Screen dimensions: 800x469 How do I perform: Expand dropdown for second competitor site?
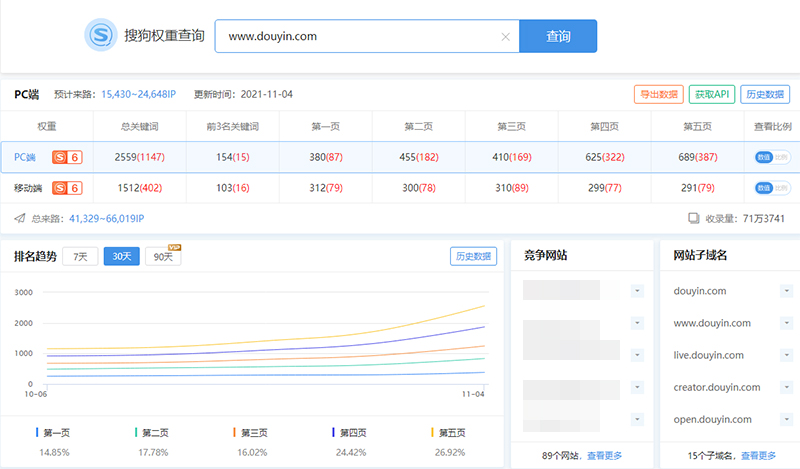(637, 323)
